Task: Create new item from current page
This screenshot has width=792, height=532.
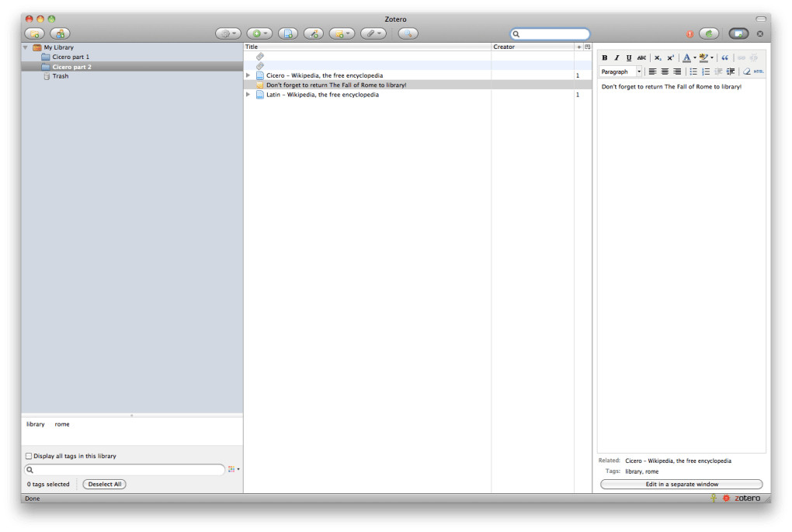Action: click(x=288, y=34)
